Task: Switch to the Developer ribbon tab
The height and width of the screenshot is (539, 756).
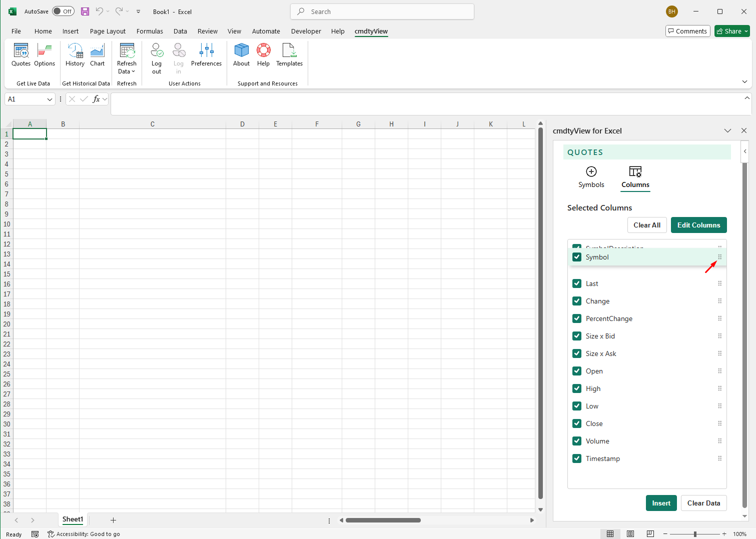Action: (x=306, y=31)
